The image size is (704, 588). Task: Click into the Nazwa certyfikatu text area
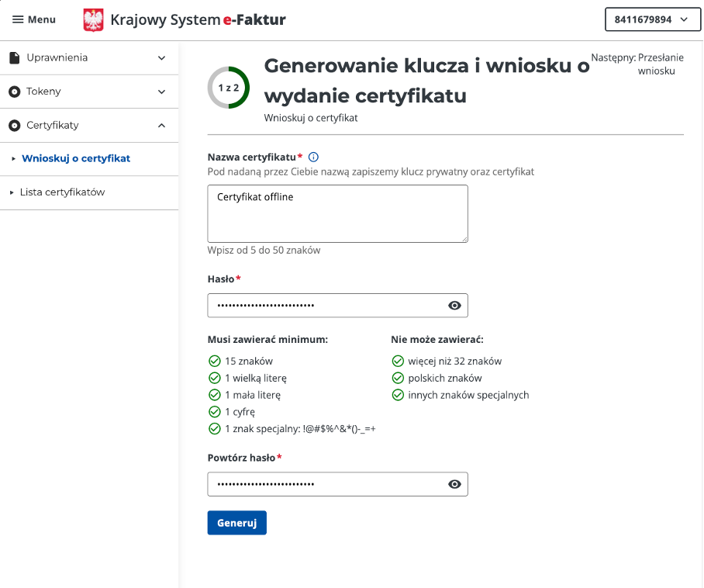pyautogui.click(x=337, y=213)
